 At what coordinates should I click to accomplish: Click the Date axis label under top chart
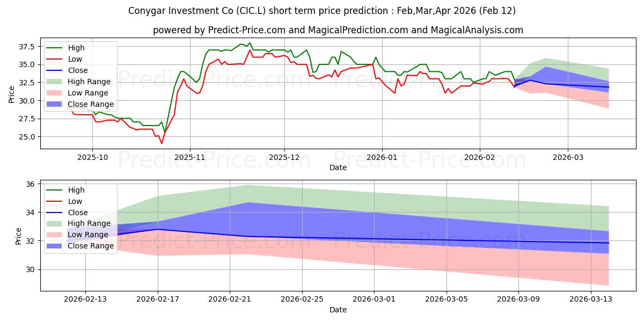(x=338, y=167)
